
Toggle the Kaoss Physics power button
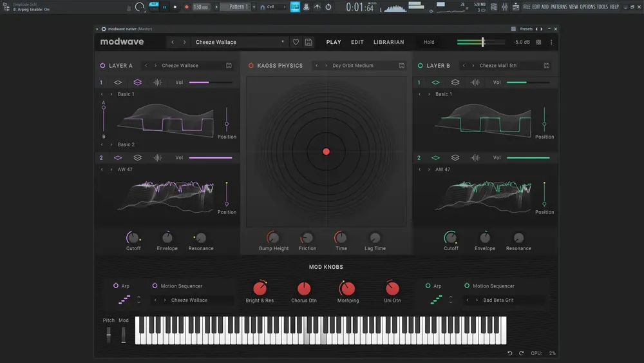tap(251, 65)
